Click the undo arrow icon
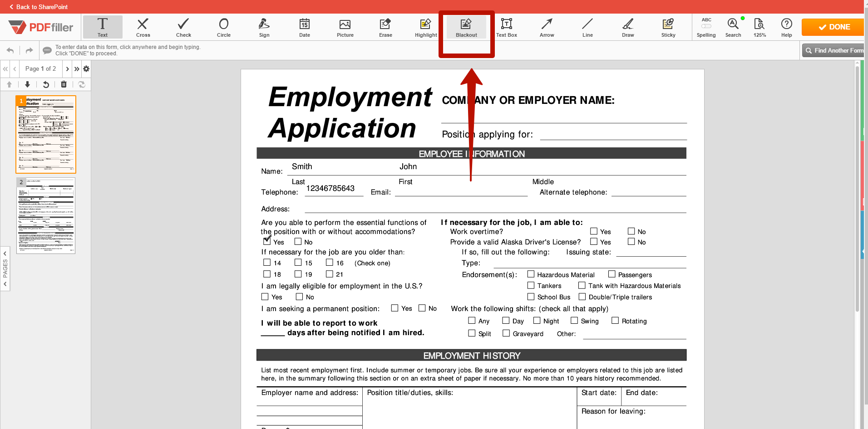The height and width of the screenshot is (429, 868). tap(10, 50)
